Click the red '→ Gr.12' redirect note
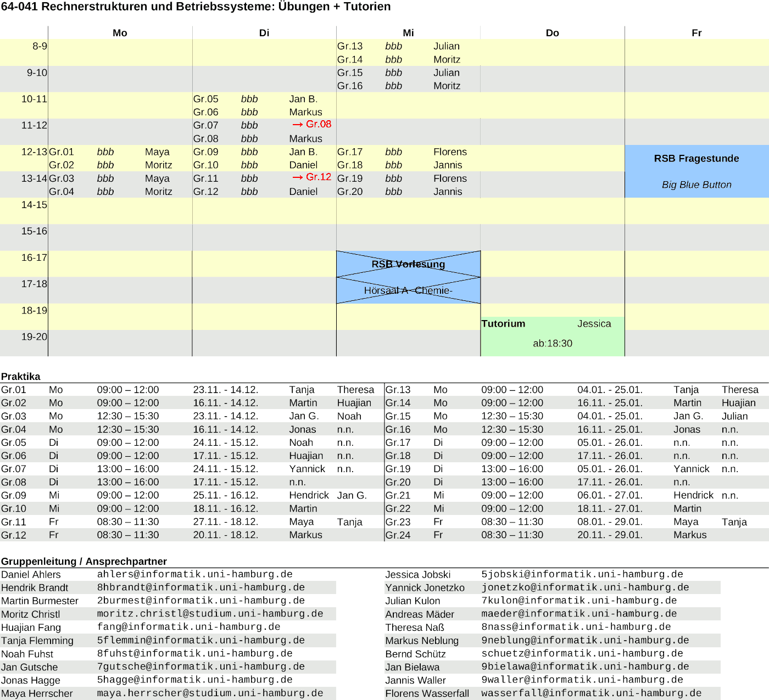Screen dimensions: 769x700 click(x=311, y=177)
